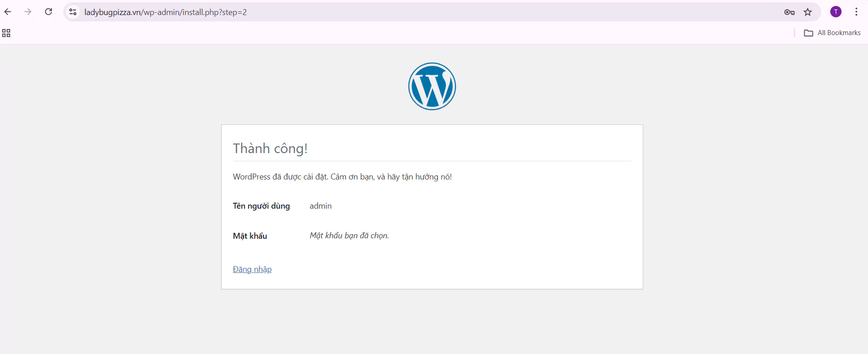Open the apps grid shortcut

6,33
